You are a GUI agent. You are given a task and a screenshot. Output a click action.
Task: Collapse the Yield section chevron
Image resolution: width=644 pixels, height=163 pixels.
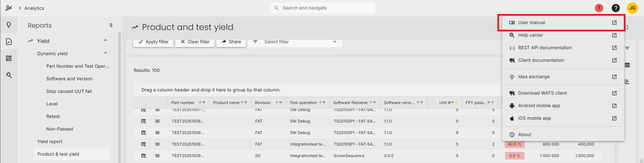pyautogui.click(x=106, y=40)
